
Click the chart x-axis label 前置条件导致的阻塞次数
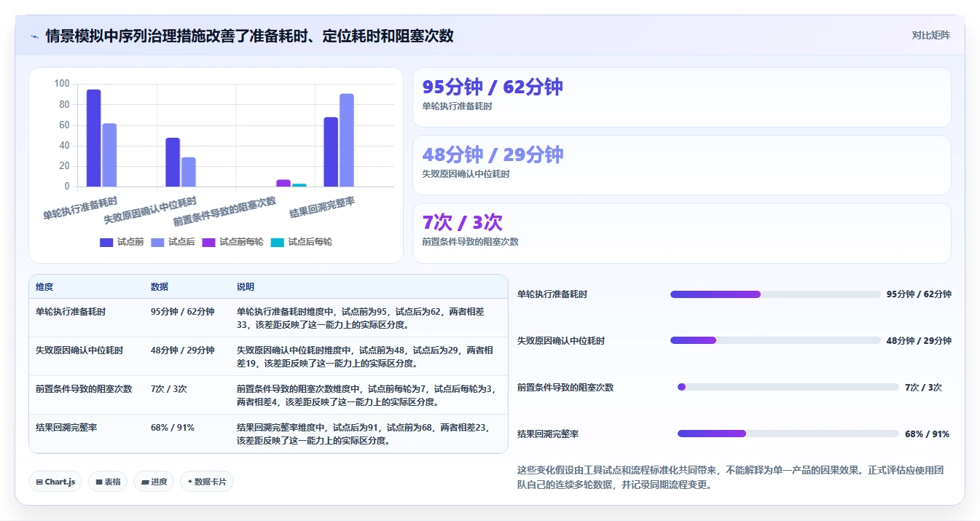click(x=224, y=211)
